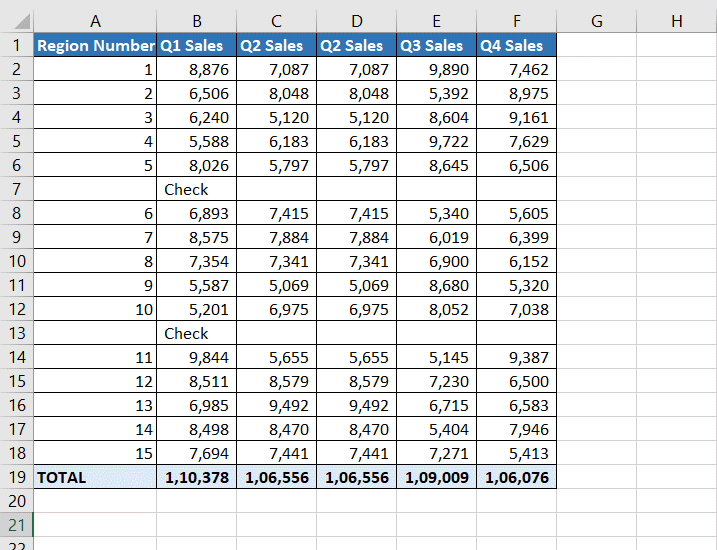The image size is (717, 550).
Task: Select the 7,087 cell in column C
Action: coord(277,69)
